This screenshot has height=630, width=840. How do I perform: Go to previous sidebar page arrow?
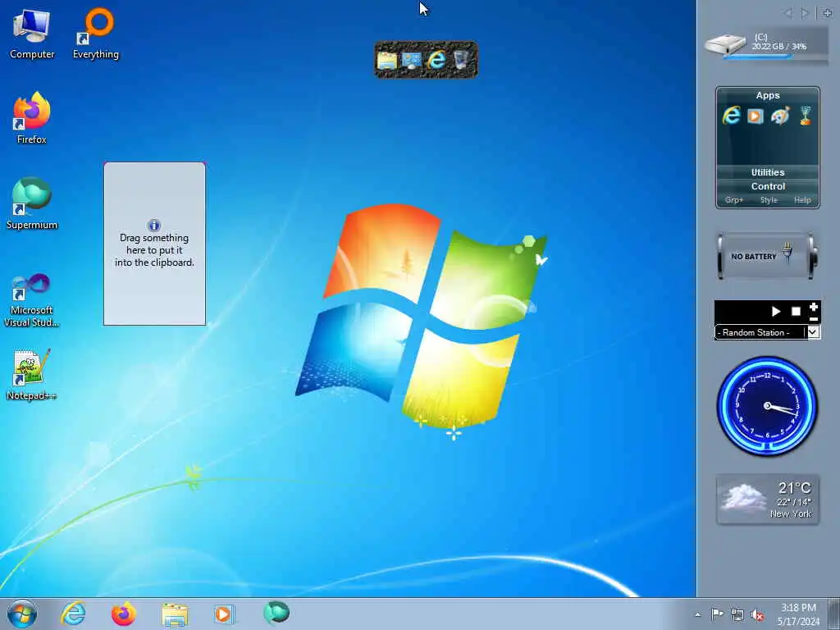787,13
